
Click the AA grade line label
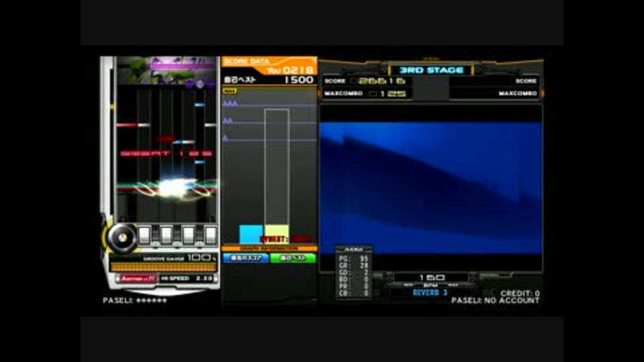click(x=228, y=121)
